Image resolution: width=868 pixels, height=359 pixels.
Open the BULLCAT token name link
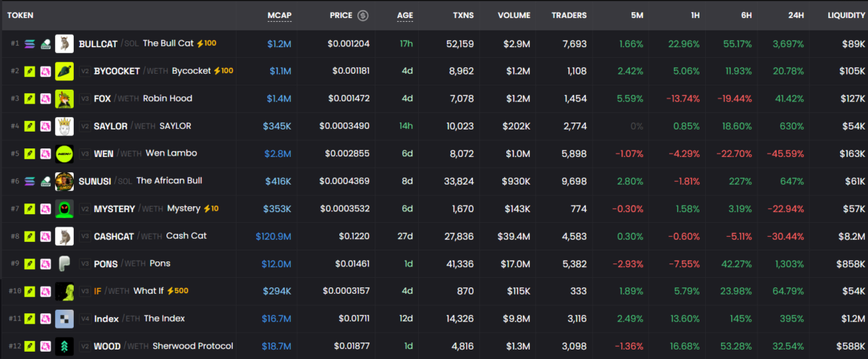[98, 43]
